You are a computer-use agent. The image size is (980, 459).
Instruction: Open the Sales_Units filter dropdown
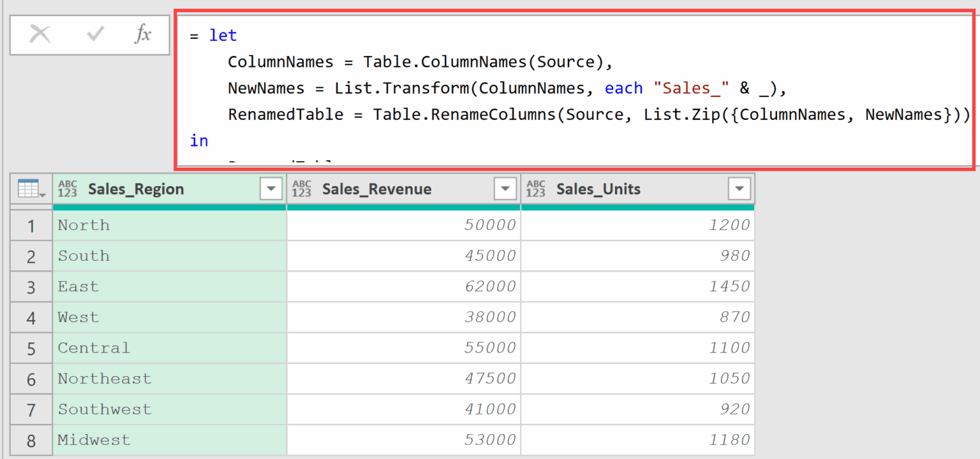click(739, 189)
